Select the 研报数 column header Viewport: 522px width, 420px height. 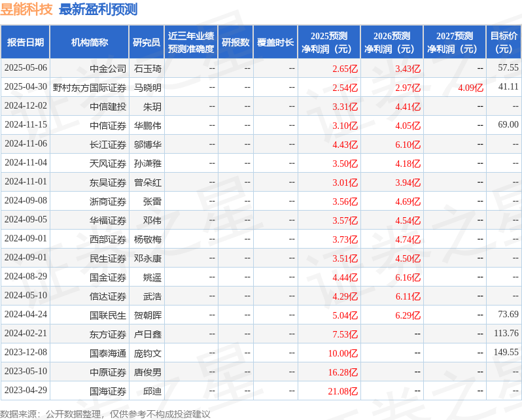coord(235,43)
